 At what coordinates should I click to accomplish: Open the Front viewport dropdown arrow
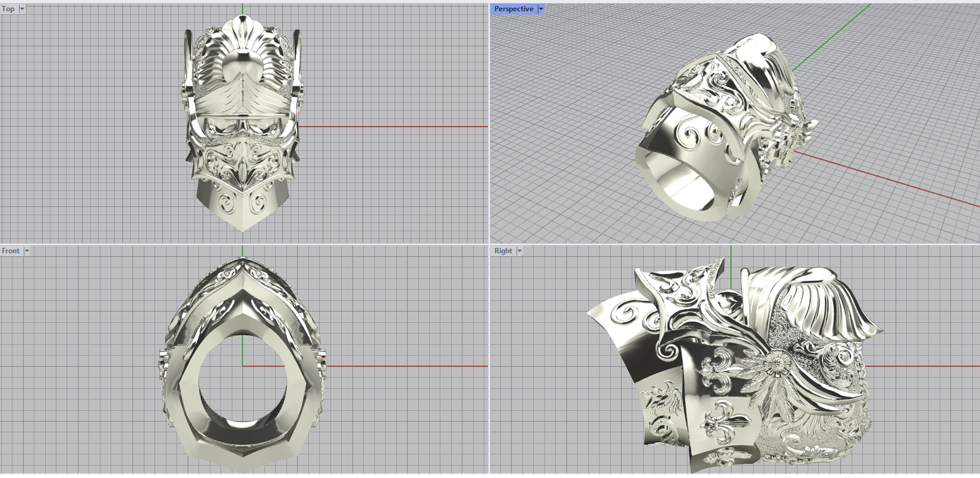pos(26,251)
